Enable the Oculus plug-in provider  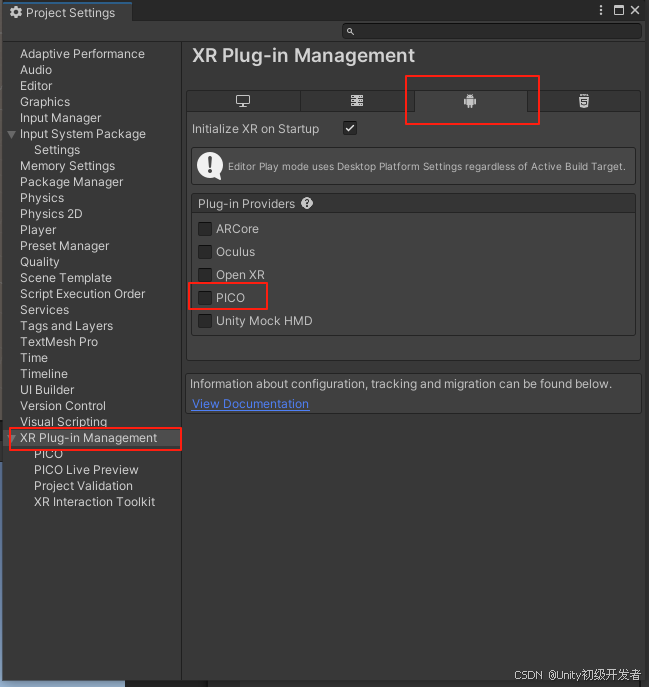205,252
